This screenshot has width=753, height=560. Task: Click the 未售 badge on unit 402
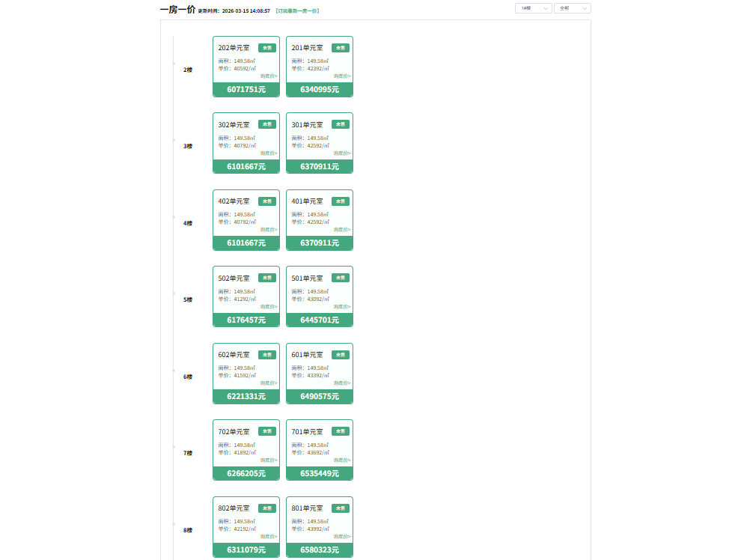267,201
